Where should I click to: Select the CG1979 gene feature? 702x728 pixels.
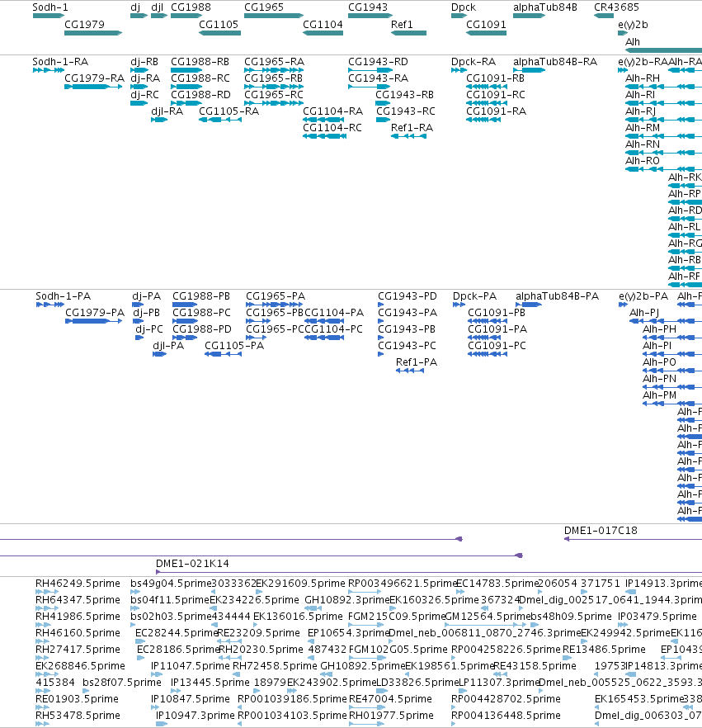click(93, 33)
